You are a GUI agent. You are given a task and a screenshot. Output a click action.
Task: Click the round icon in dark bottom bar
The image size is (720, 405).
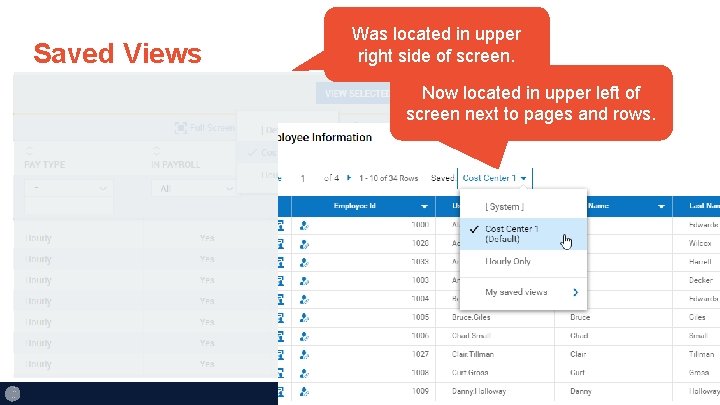click(12, 394)
